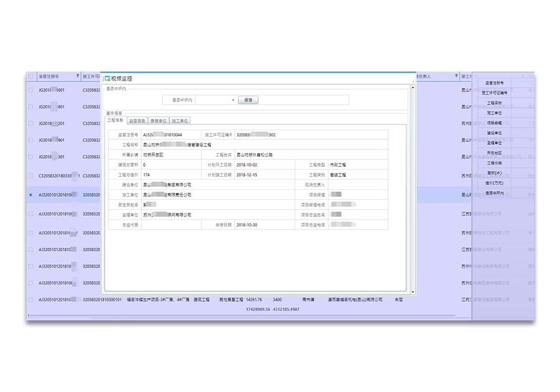Select the 工程信息 tab
This screenshot has height=392, width=560.
point(116,121)
